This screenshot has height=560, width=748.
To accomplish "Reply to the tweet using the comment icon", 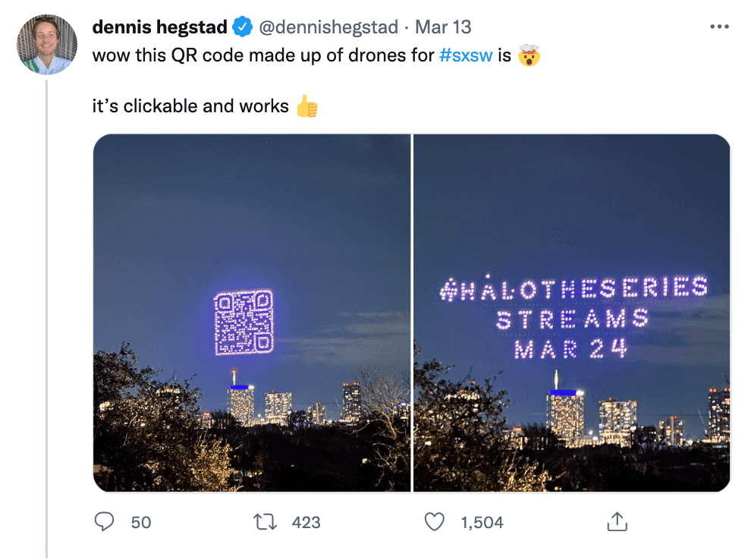I will coord(105,522).
